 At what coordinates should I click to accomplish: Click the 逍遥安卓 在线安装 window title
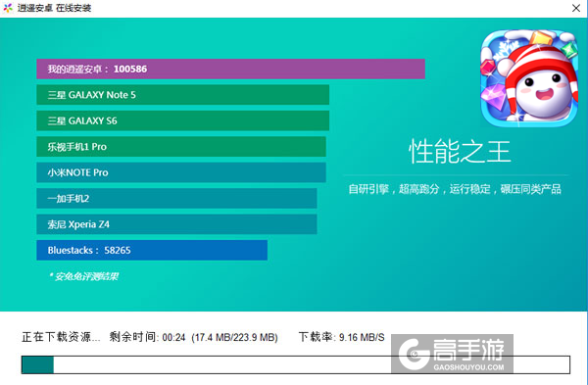coord(54,8)
